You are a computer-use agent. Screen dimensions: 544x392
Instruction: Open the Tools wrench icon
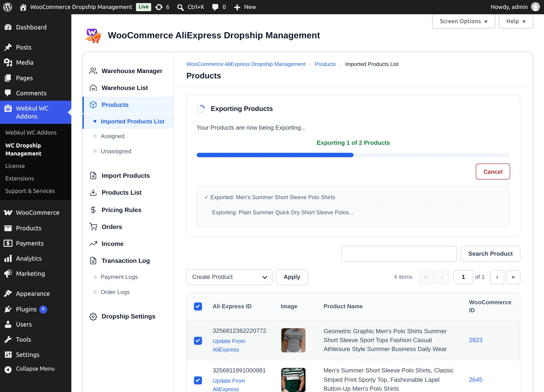coord(8,339)
